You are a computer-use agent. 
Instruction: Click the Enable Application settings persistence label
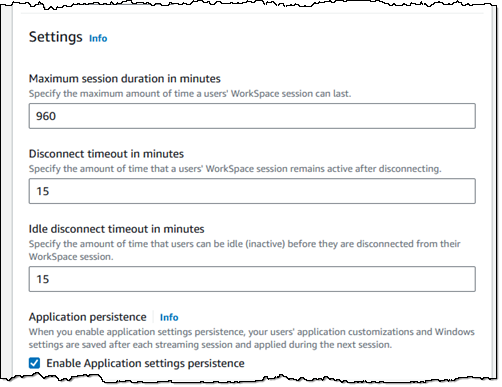145,363
